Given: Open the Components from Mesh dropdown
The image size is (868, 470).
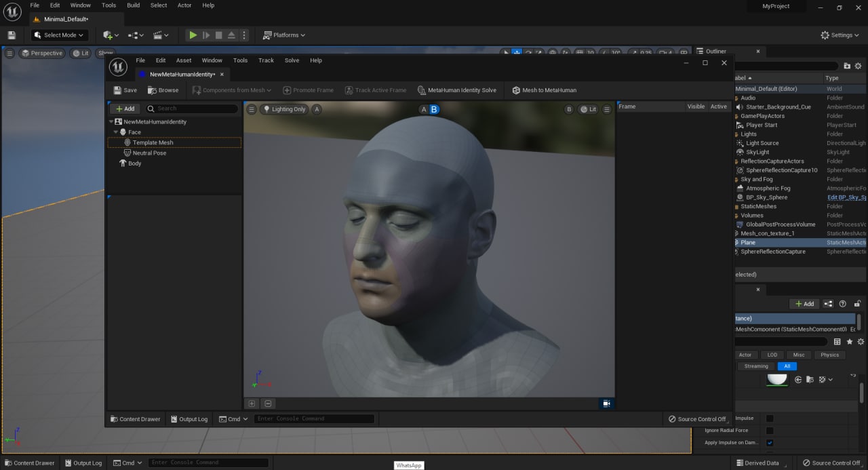Looking at the screenshot, I should click(x=232, y=90).
